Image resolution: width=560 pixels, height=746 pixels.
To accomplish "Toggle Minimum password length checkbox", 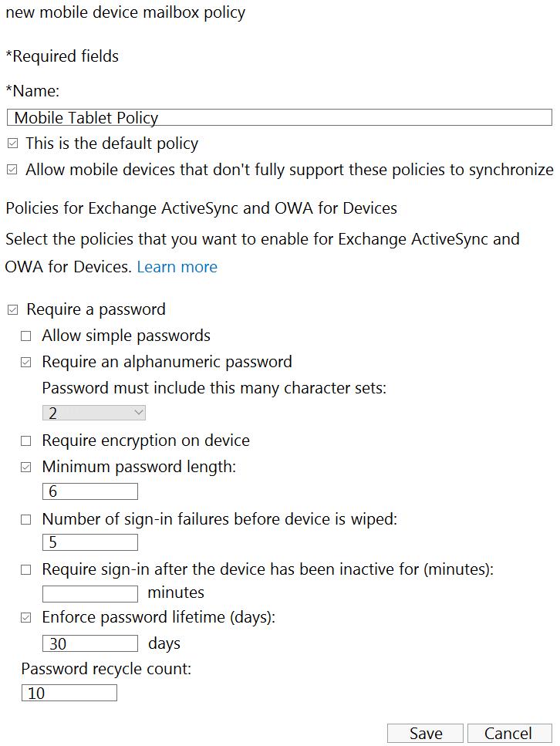I will (x=26, y=468).
